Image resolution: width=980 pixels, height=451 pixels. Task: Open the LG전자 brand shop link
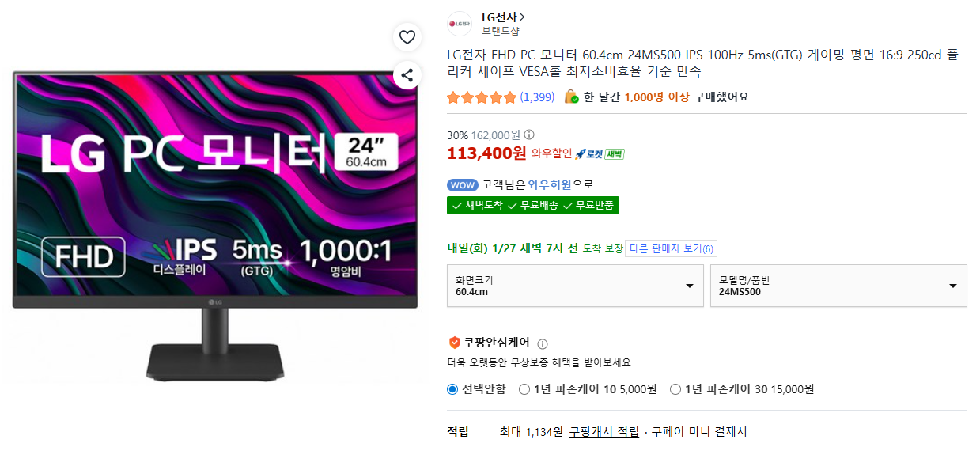(504, 17)
